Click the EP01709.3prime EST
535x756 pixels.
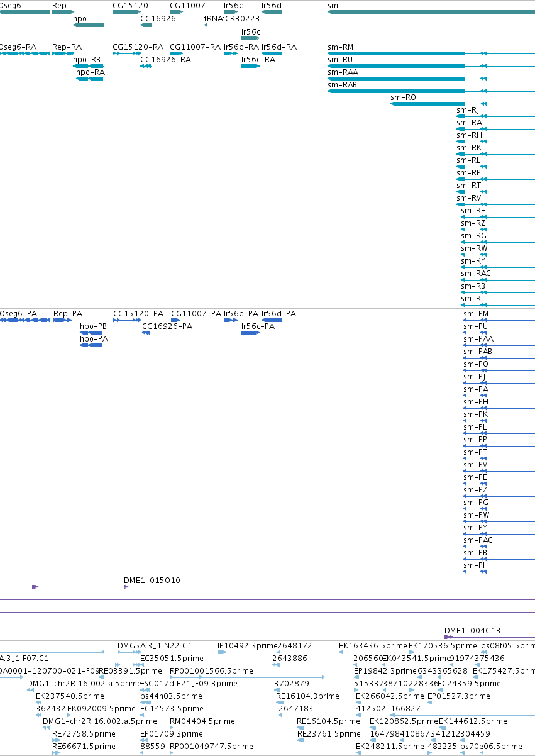coord(143,740)
